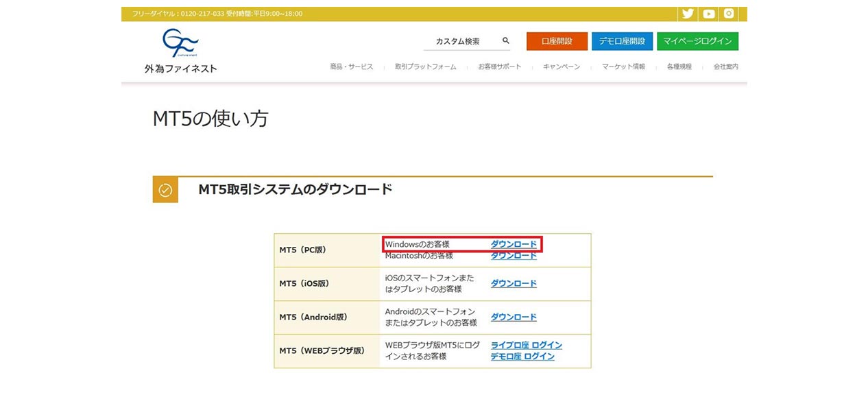
Task: Open the Twitter icon in top bar
Action: pos(688,14)
